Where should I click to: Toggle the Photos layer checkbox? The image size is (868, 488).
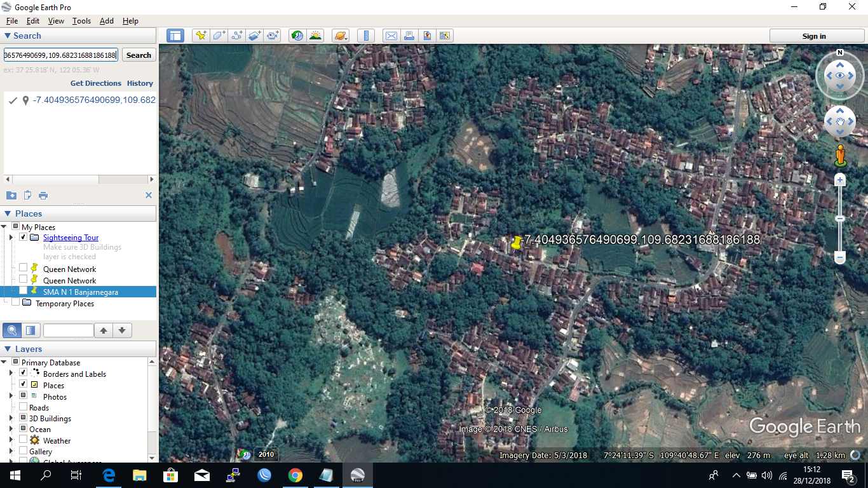(x=24, y=396)
